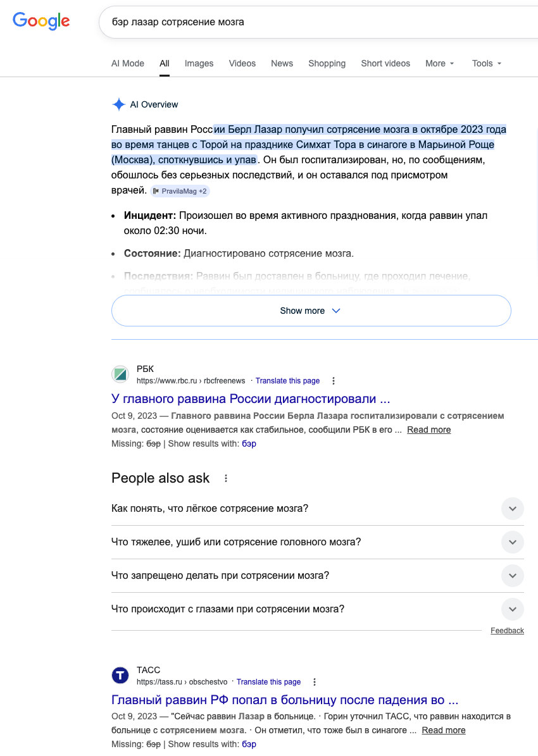This screenshot has height=756, width=538.
Task: Click the Google logo
Action: (41, 22)
